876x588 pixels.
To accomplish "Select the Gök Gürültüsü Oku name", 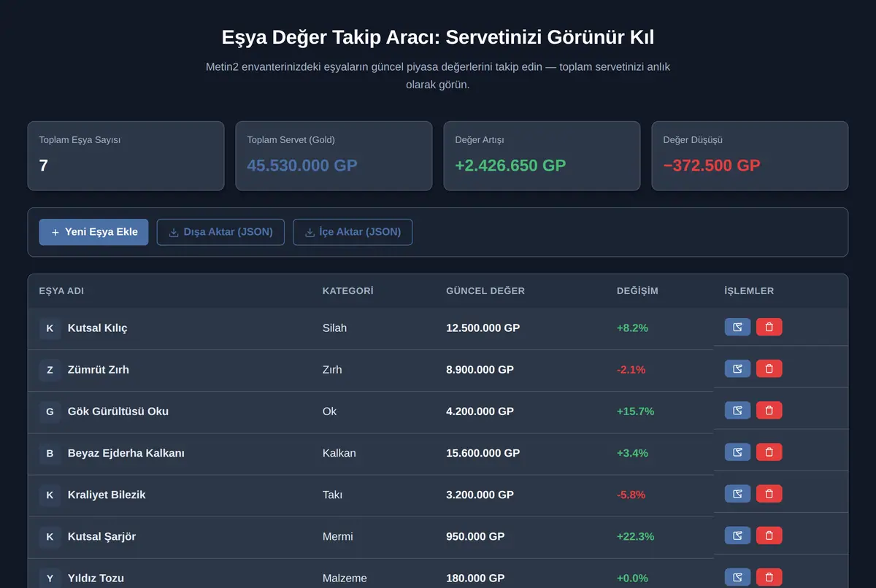I will (118, 411).
